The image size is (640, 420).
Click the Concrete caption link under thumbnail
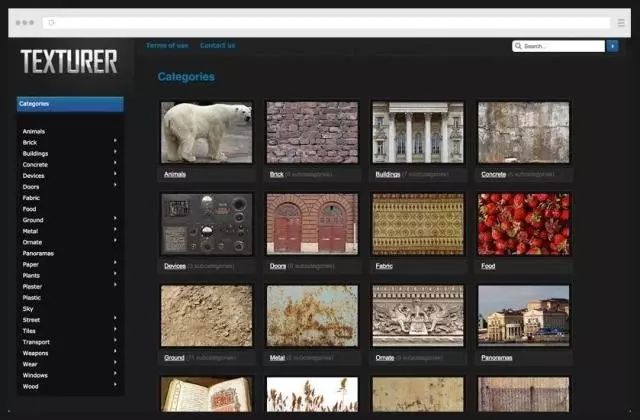(x=493, y=174)
